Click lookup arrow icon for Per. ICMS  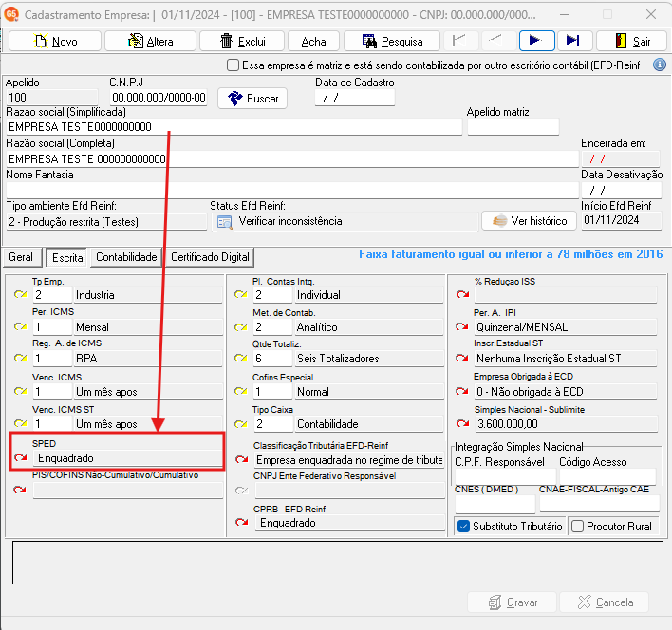click(x=20, y=326)
